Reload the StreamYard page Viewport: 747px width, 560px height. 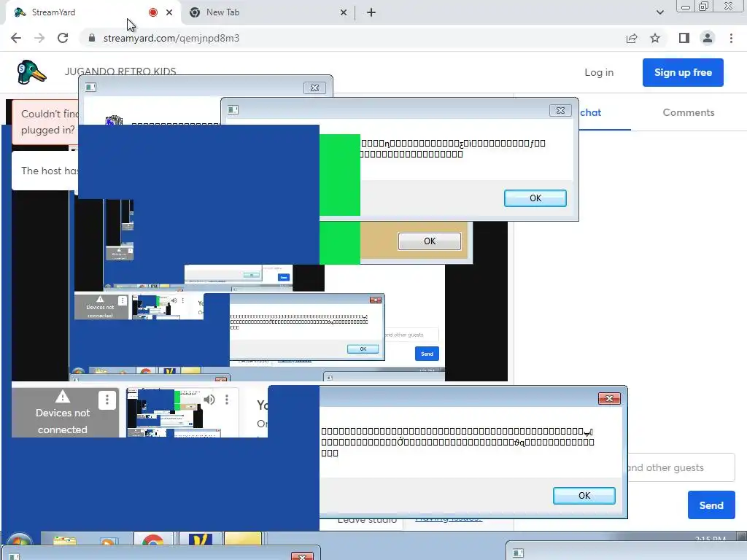pyautogui.click(x=63, y=38)
